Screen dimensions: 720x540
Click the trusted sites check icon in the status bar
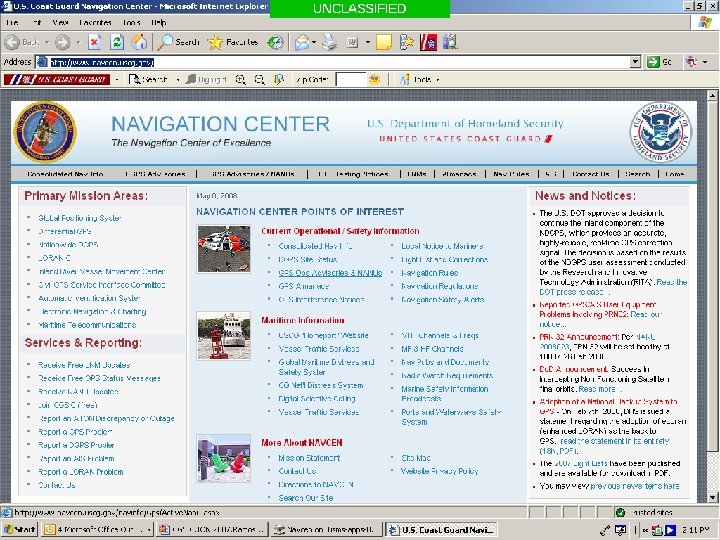pyautogui.click(x=620, y=512)
